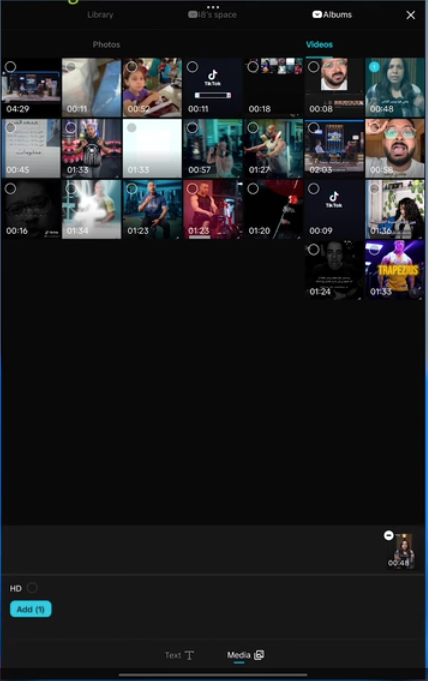Viewport: 428px width, 681px height.
Task: Check the 00:57 teal gym video's circle
Action: click(192, 127)
